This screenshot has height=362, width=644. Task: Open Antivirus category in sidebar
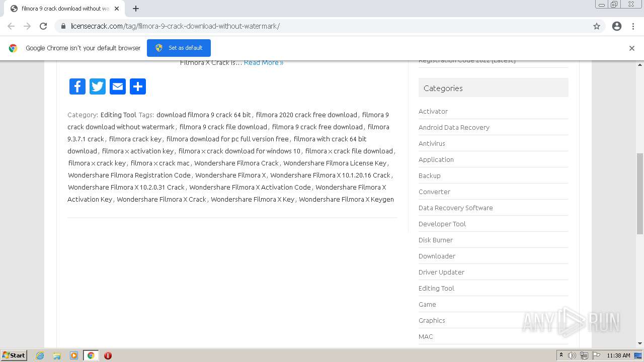click(x=432, y=143)
